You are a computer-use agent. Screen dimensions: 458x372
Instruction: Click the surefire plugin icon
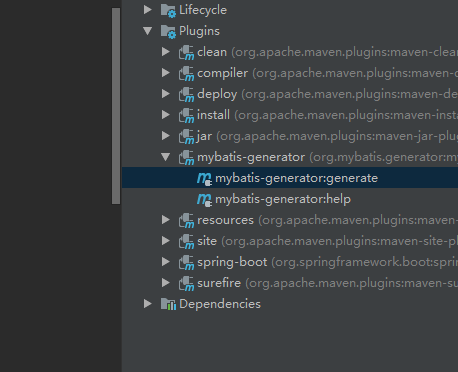pos(186,284)
